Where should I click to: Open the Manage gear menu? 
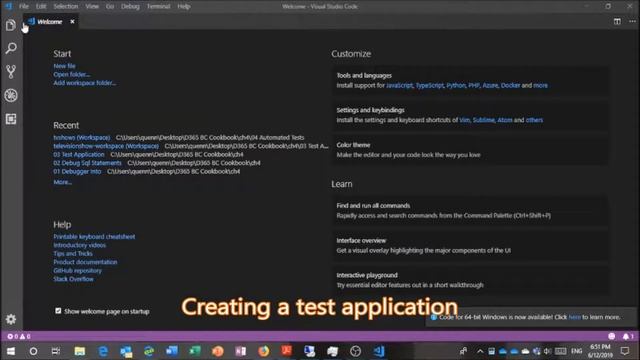point(11,319)
